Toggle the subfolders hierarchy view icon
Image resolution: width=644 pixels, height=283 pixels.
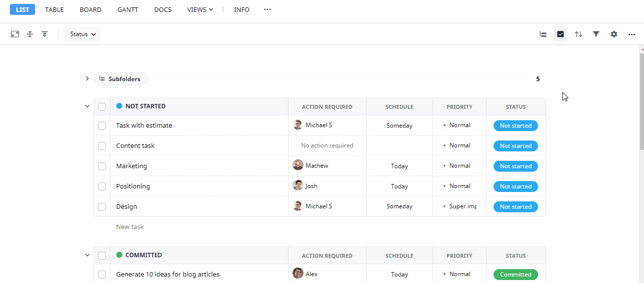point(543,34)
